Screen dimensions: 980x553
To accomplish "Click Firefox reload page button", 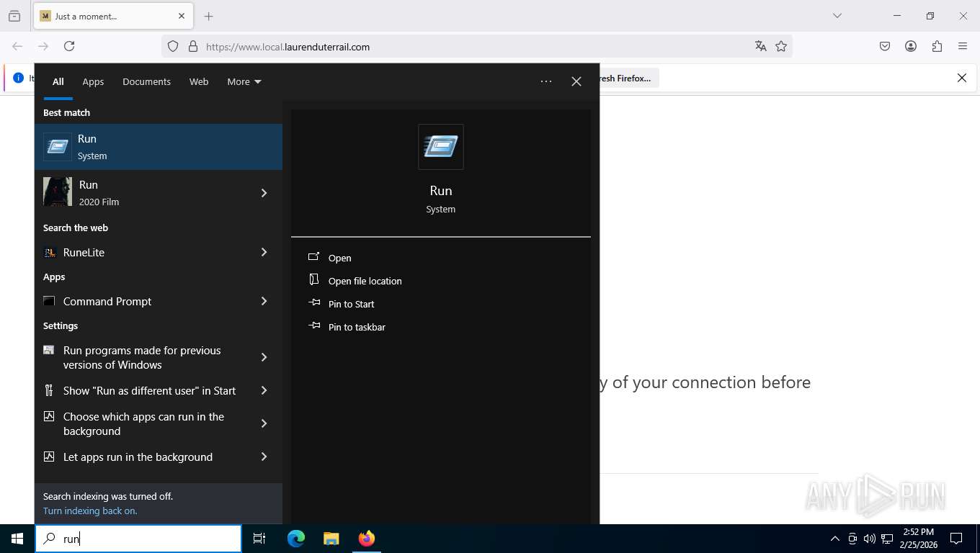I will click(x=69, y=46).
